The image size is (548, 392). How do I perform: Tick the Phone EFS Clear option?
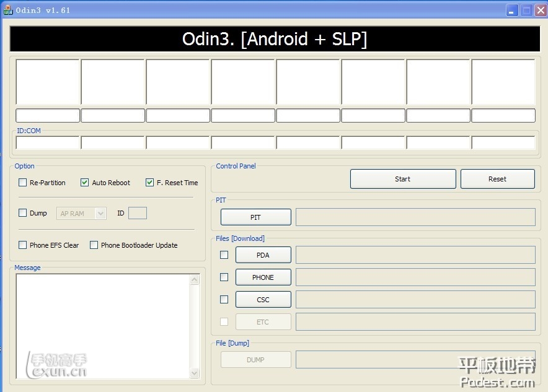point(23,245)
